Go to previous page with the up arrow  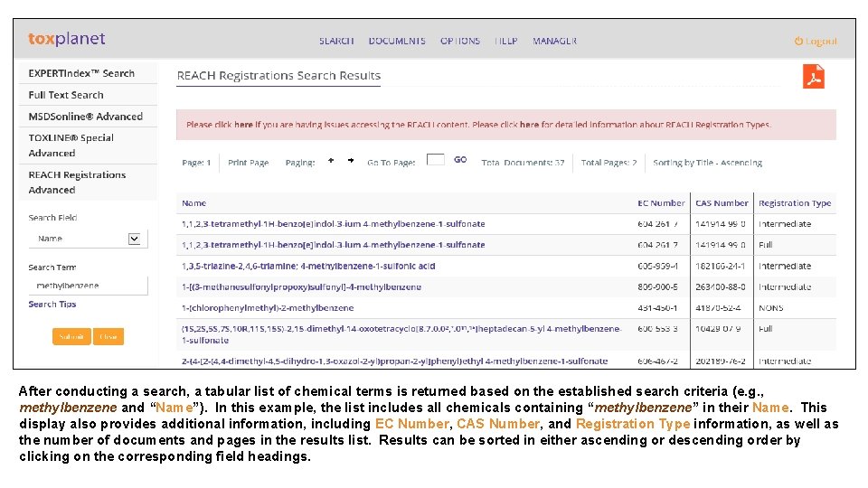tap(331, 161)
